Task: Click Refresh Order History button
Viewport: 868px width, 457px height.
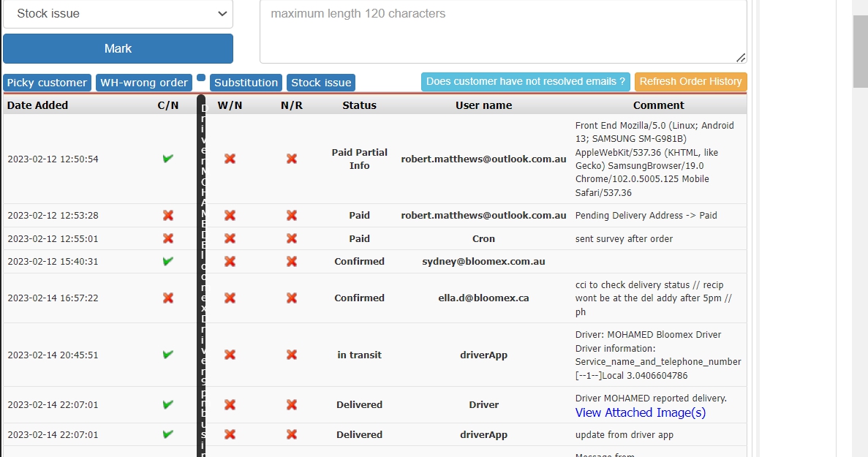Action: (691, 81)
